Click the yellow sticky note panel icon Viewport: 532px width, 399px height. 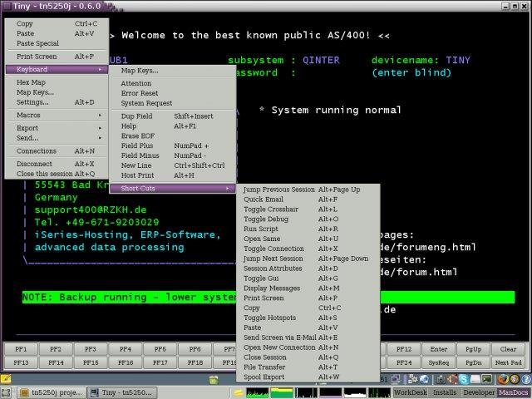[6, 379]
